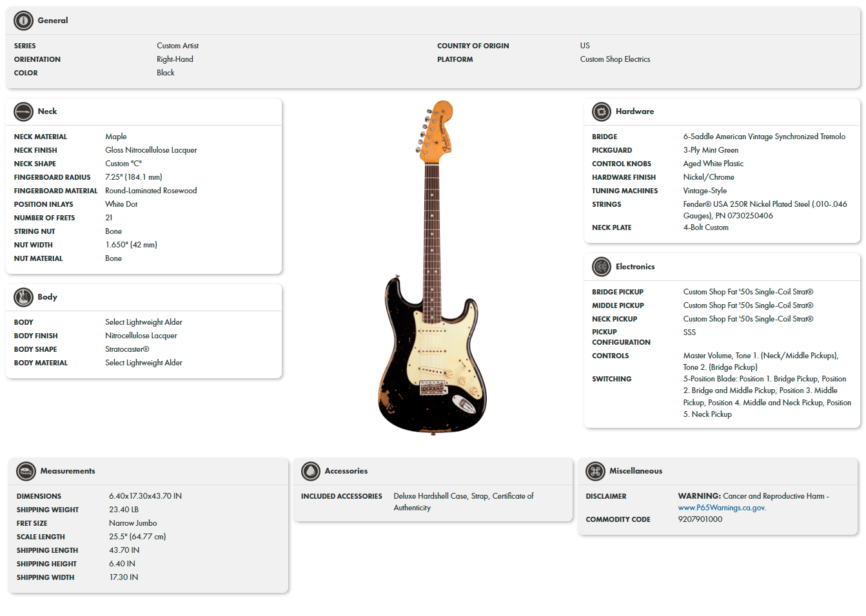Click the General section info icon

(23, 20)
